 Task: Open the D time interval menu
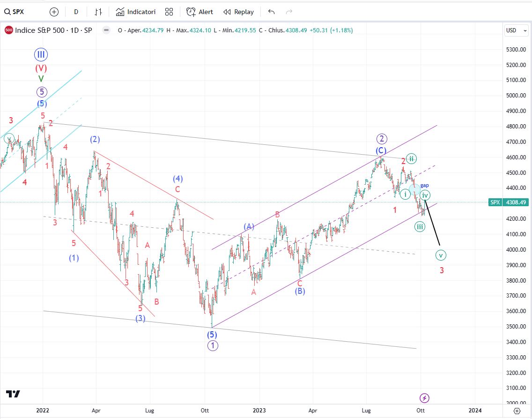click(x=76, y=12)
